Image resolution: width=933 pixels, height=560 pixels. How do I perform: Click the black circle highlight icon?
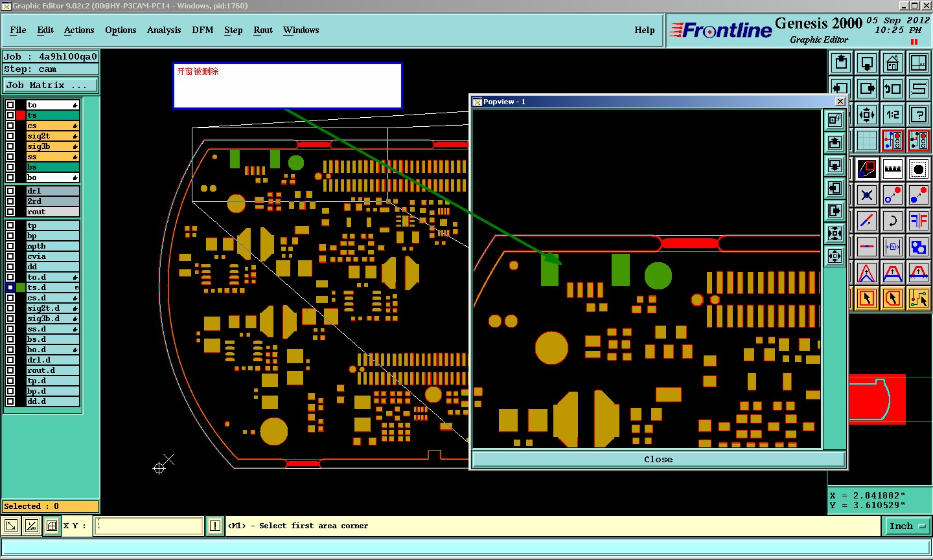click(919, 169)
